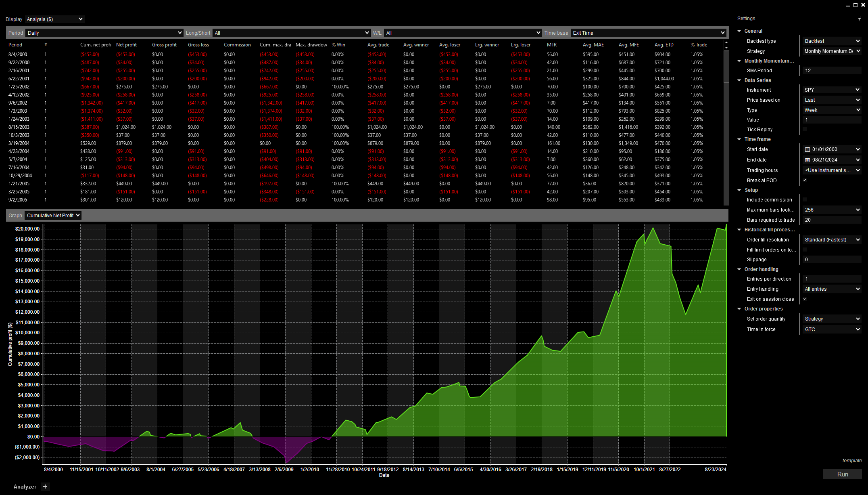Screen dimensions: 868x495
Task: Open the Backtest type dropdown
Action: (832, 41)
